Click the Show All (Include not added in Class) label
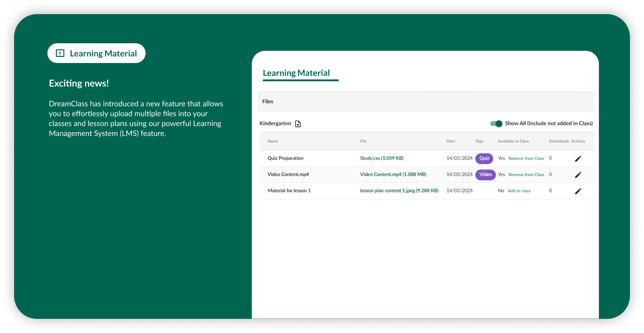The height and width of the screenshot is (333, 644). tap(549, 123)
